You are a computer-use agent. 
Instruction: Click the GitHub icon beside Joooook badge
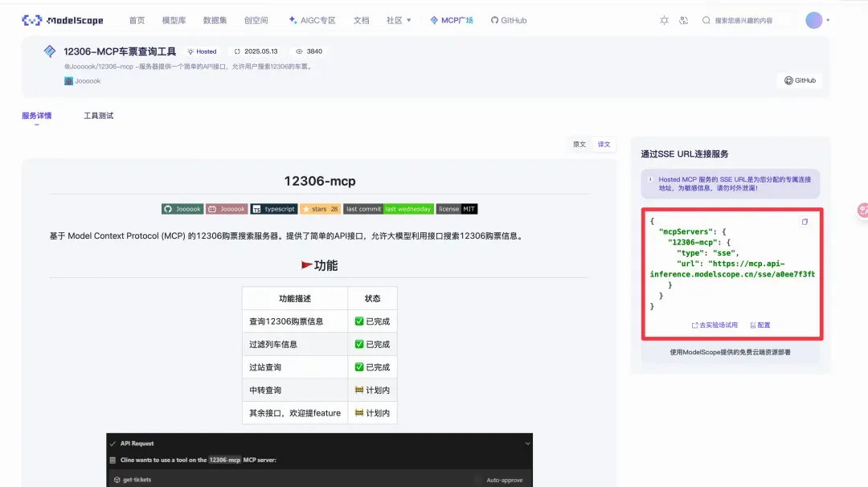click(x=166, y=209)
